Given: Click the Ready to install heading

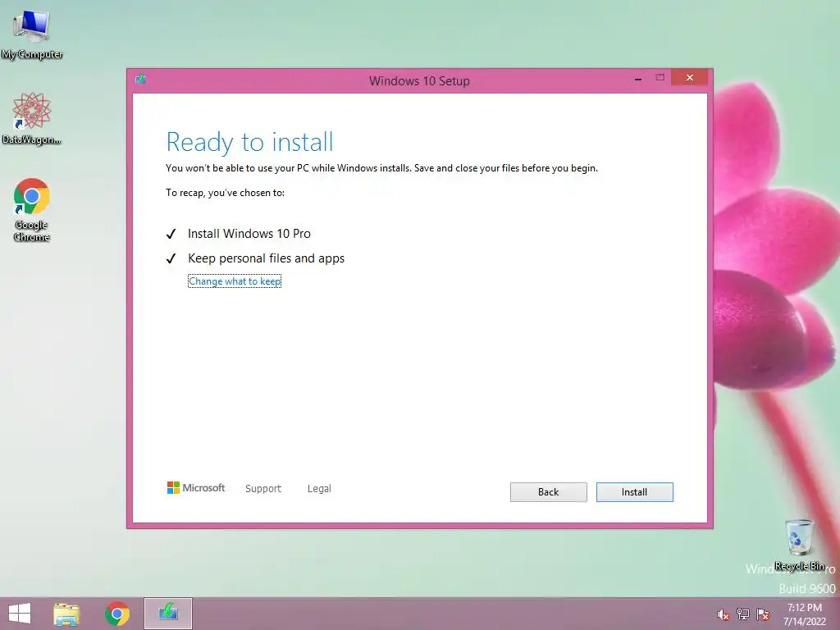Looking at the screenshot, I should click(249, 142).
